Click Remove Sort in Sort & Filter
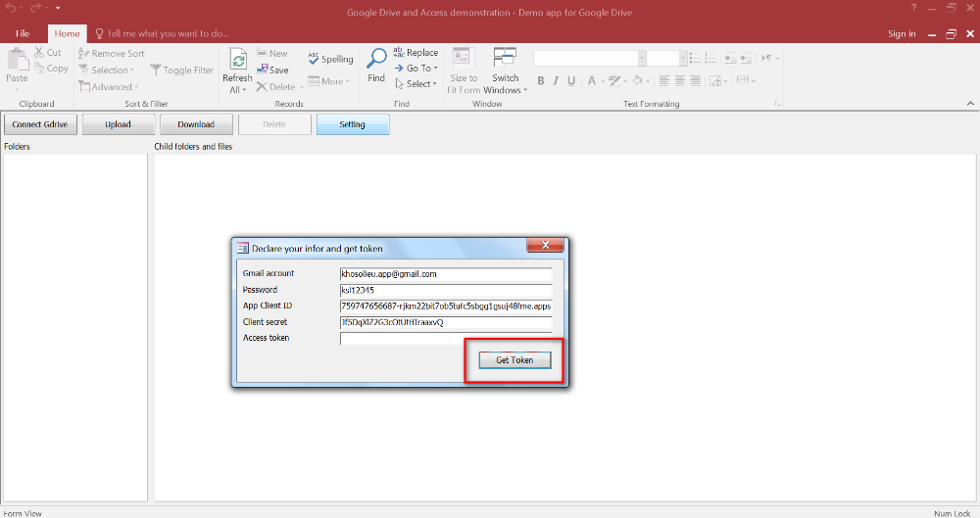 (x=112, y=53)
